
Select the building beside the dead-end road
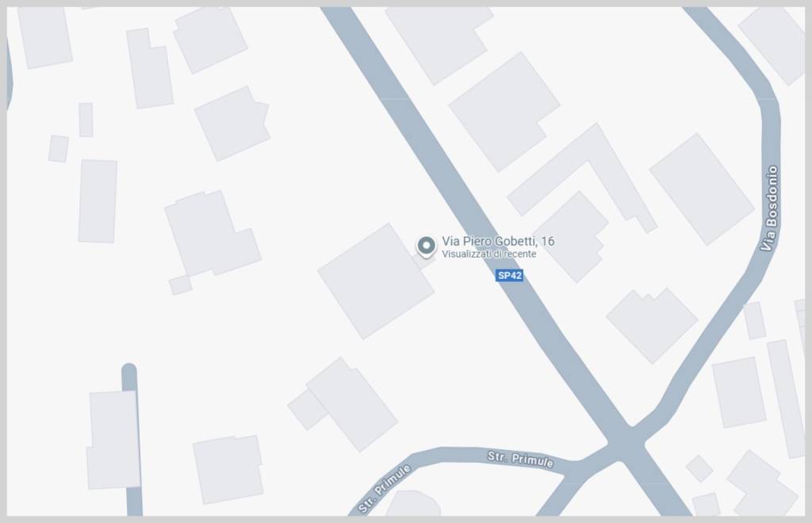[x=113, y=440]
